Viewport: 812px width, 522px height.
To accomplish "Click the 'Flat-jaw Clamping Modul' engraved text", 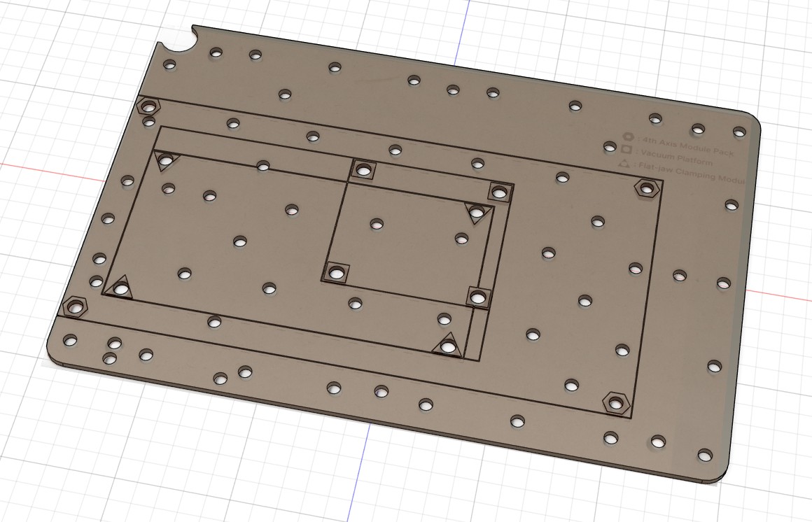I will point(692,174).
